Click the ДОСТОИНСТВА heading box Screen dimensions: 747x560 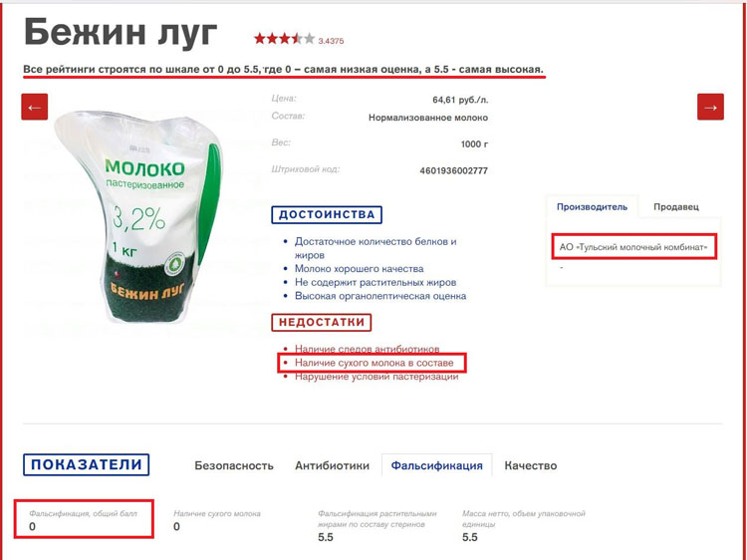click(327, 215)
